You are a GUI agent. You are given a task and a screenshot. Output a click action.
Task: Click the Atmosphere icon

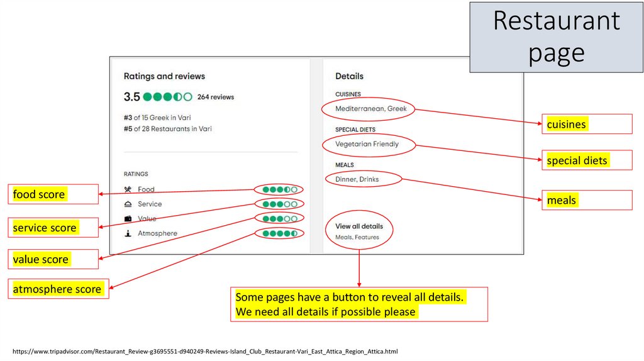128,233
